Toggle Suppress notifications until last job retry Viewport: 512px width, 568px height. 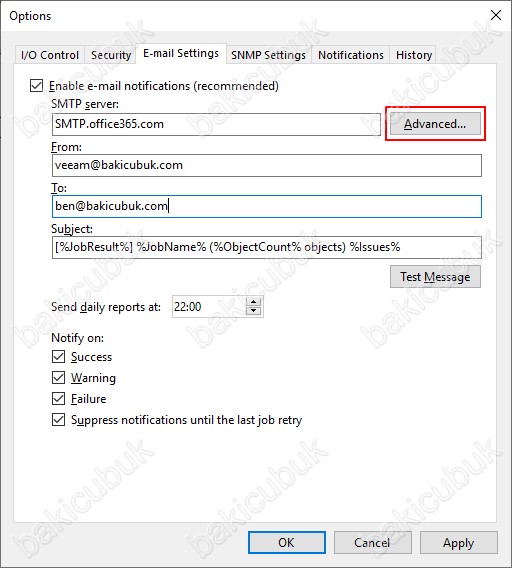pyautogui.click(x=58, y=420)
